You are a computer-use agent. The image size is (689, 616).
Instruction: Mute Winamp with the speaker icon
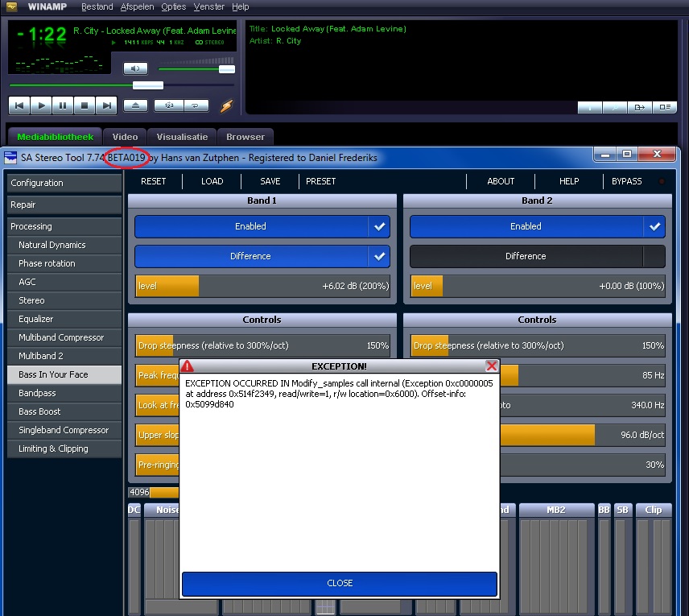(135, 68)
